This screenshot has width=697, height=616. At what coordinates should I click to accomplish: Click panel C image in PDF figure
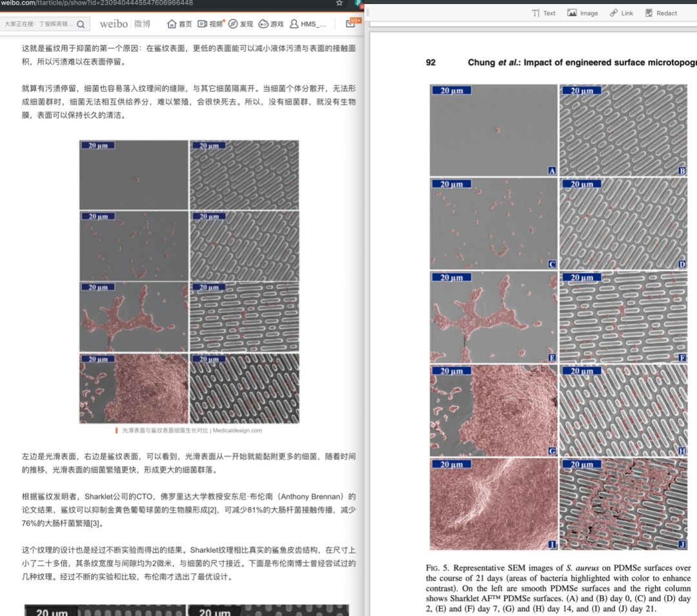pyautogui.click(x=494, y=223)
